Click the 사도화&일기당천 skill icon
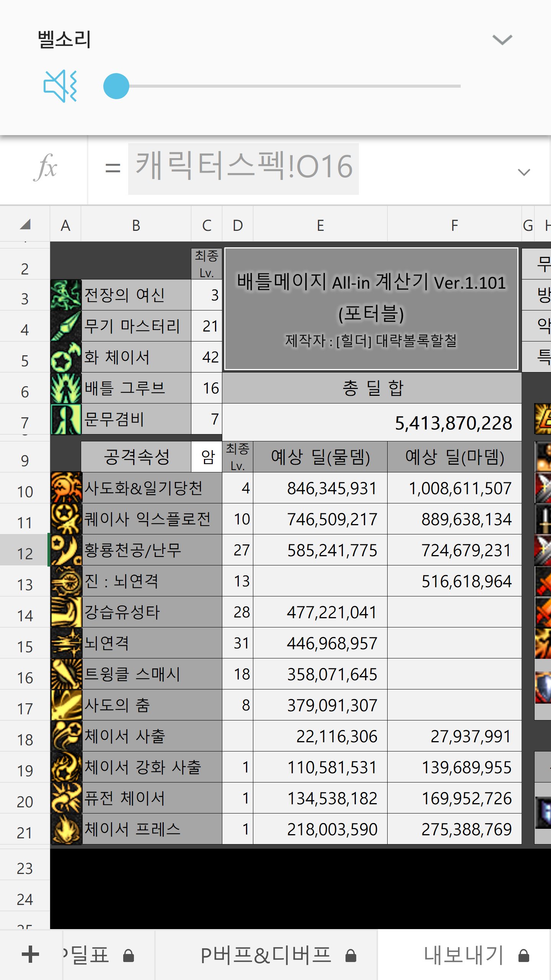Image resolution: width=551 pixels, height=980 pixels. tap(66, 488)
